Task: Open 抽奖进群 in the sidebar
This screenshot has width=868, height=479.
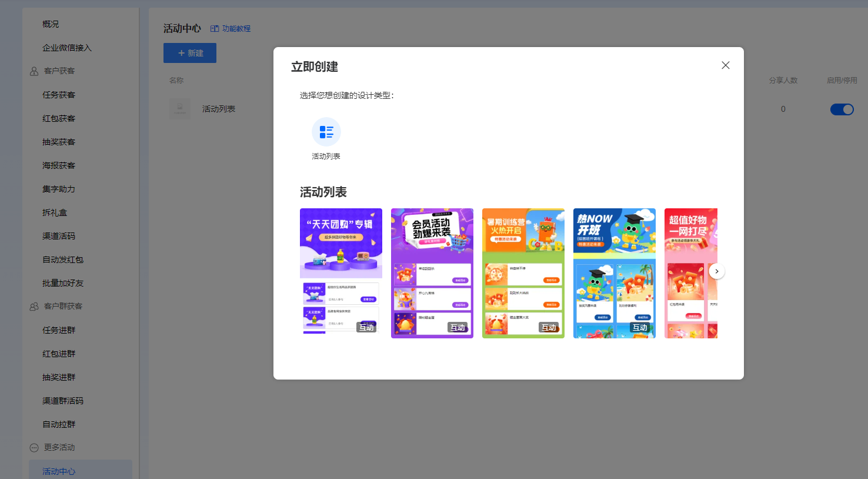Action: (59, 377)
